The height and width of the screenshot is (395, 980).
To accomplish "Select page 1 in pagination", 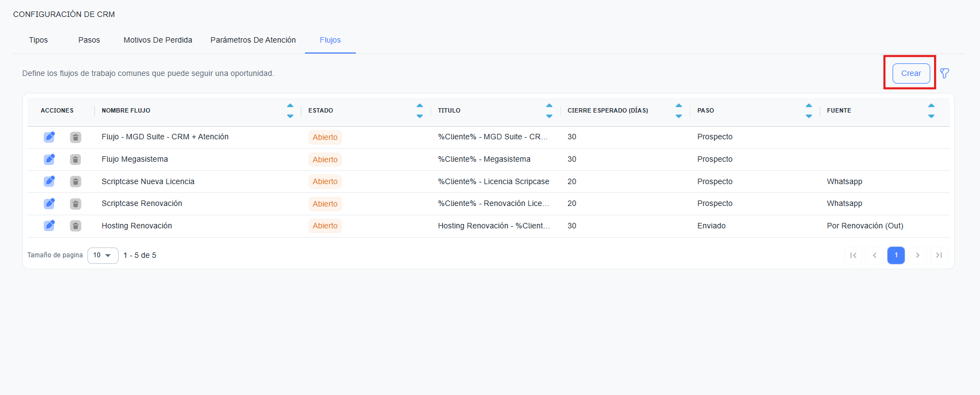I will point(896,255).
